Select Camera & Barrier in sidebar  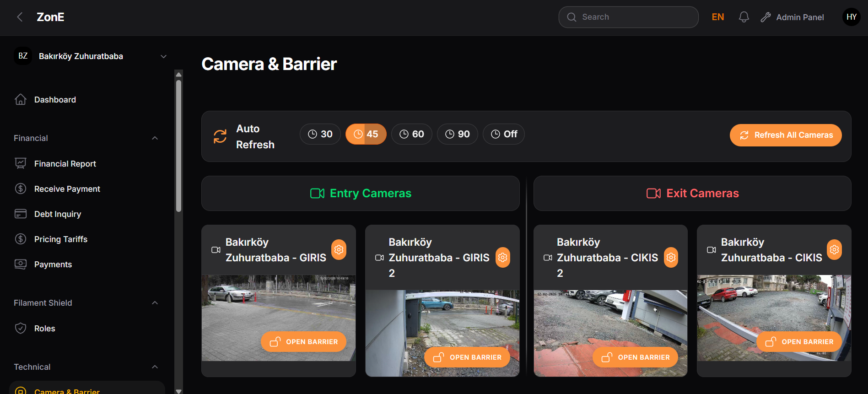[87, 388]
